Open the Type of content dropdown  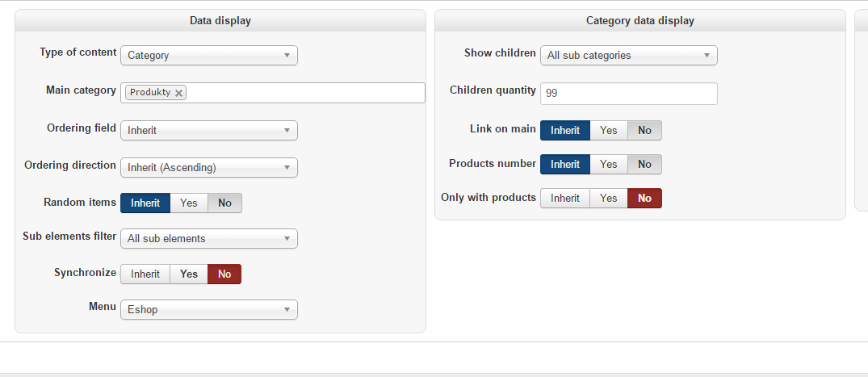208,56
